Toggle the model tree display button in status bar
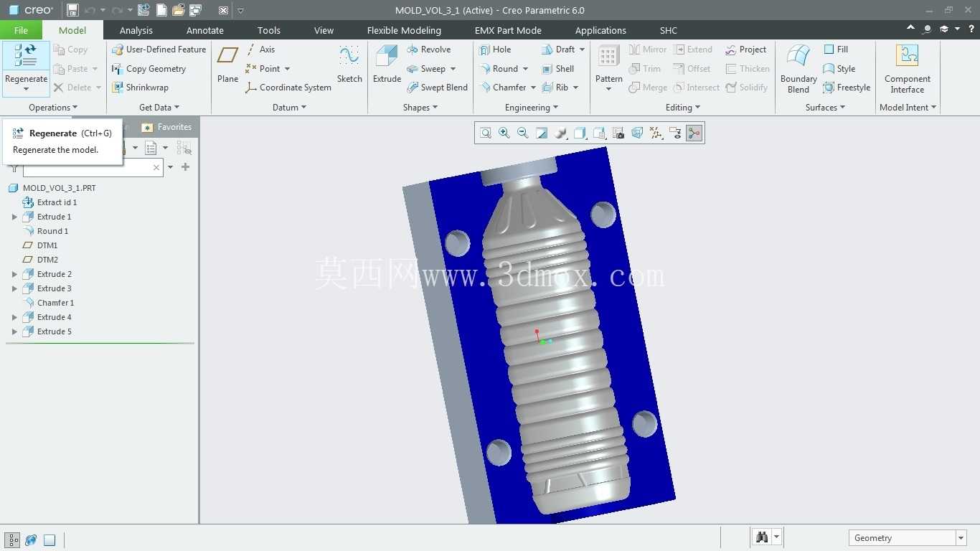 tap(12, 540)
